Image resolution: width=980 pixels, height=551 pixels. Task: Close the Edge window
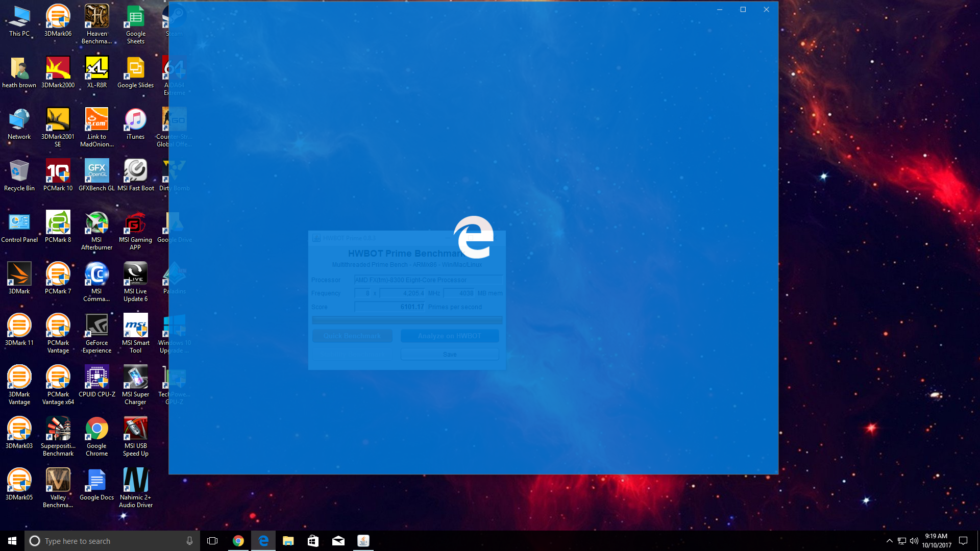coord(767,10)
